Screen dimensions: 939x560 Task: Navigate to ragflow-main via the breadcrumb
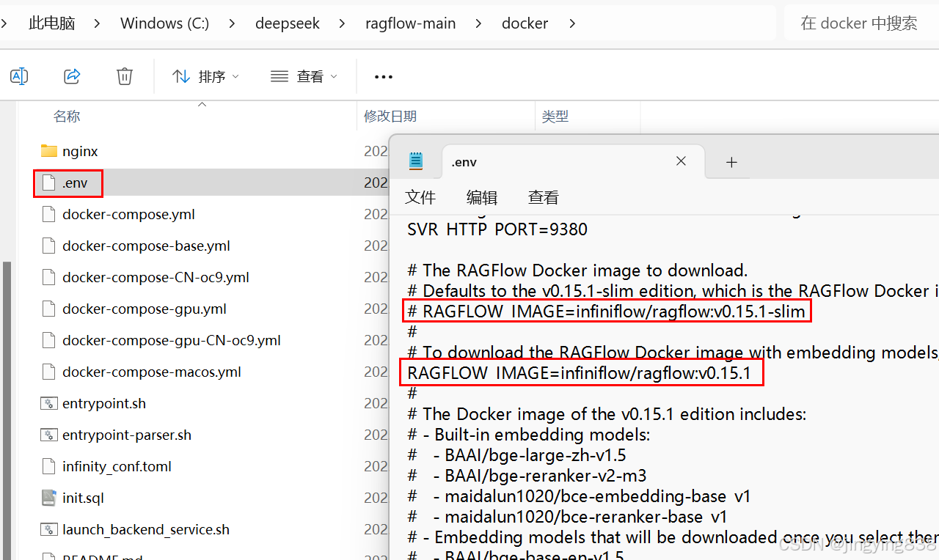410,23
